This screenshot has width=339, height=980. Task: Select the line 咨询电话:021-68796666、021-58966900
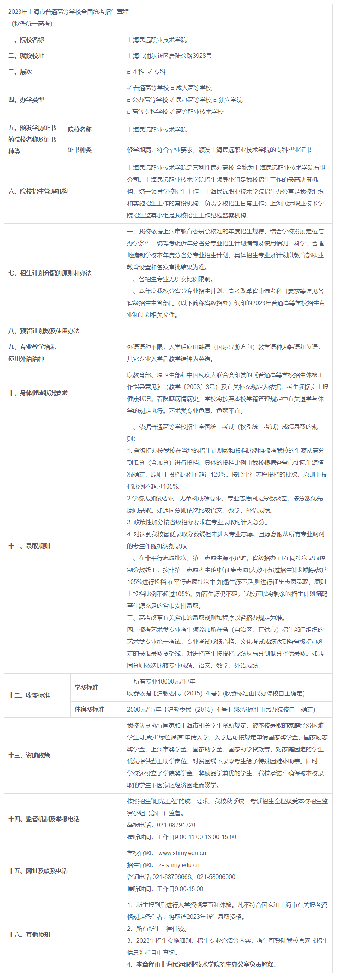point(181,877)
